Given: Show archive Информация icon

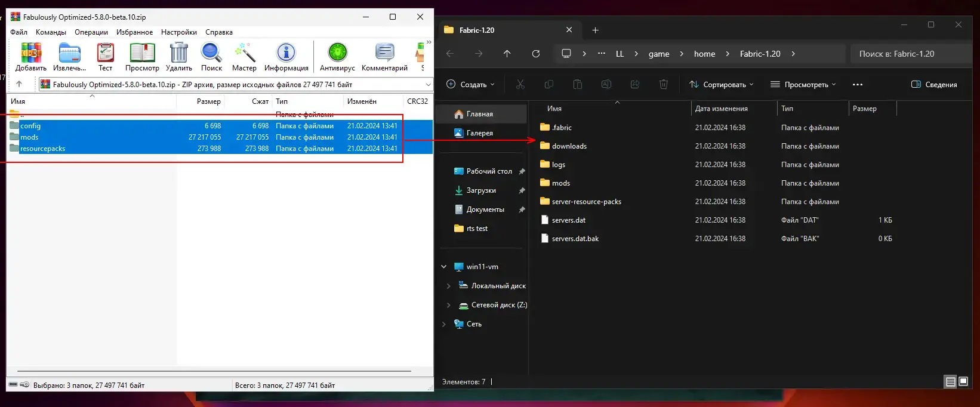Looking at the screenshot, I should point(286,57).
